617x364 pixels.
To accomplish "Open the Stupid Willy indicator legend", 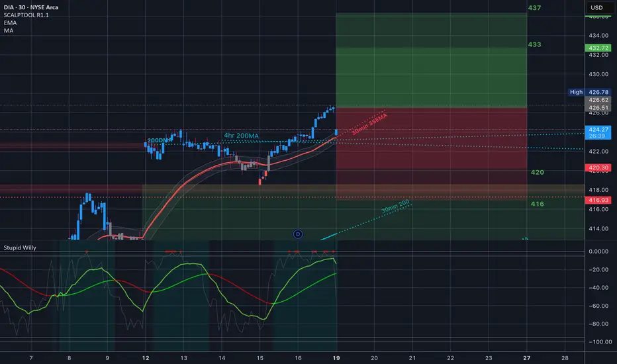I will pyautogui.click(x=20, y=248).
